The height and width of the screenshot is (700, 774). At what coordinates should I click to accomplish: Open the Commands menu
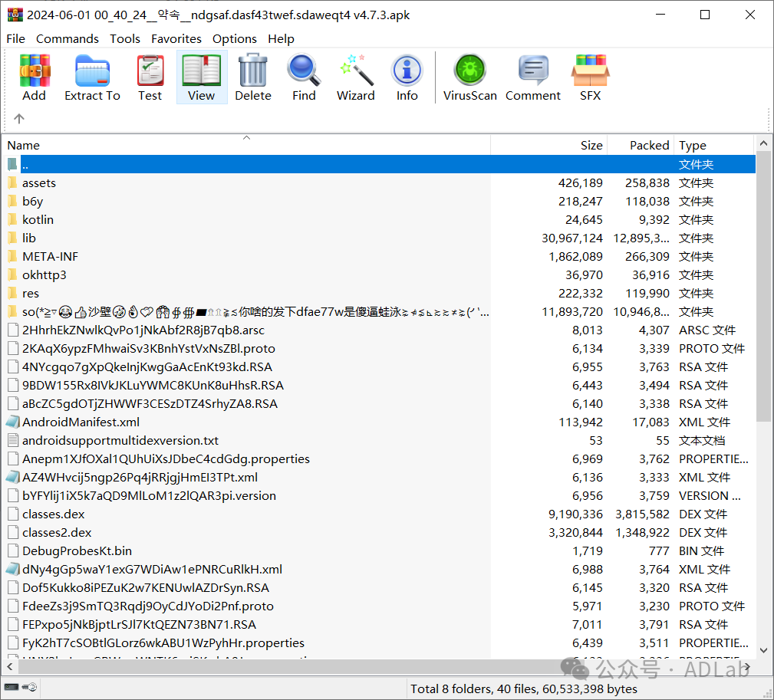tap(68, 38)
